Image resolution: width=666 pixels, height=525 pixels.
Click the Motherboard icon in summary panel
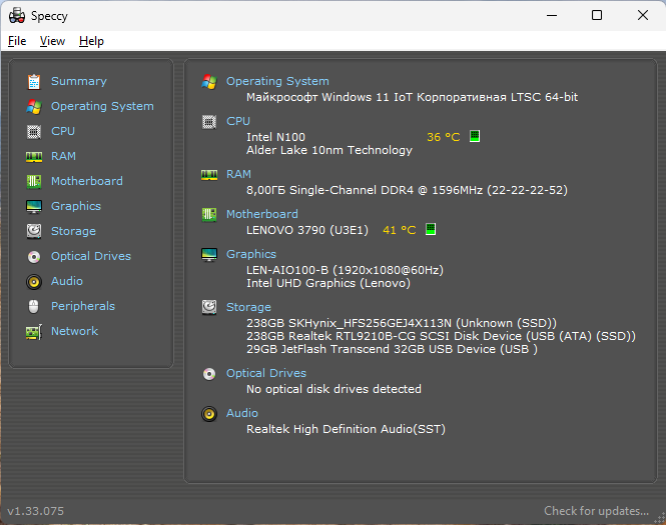point(209,215)
